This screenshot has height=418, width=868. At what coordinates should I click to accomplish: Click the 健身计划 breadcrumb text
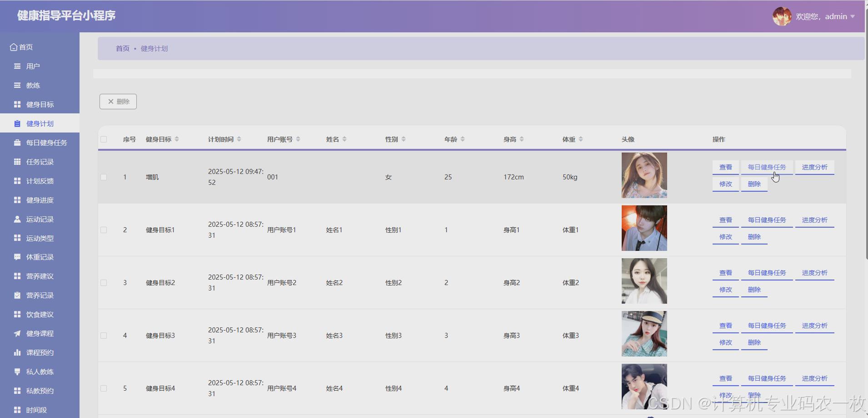tap(154, 49)
